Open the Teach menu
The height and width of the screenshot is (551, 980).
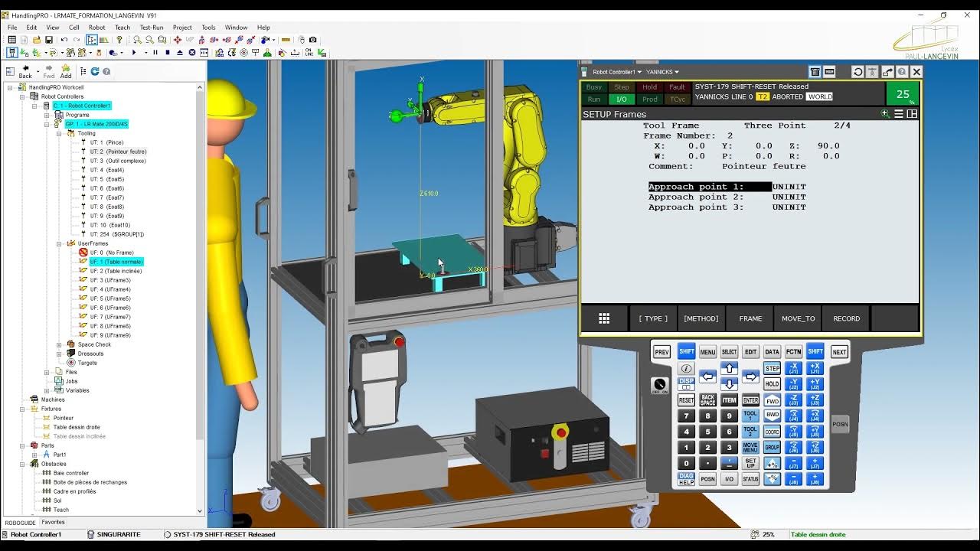[x=122, y=28]
